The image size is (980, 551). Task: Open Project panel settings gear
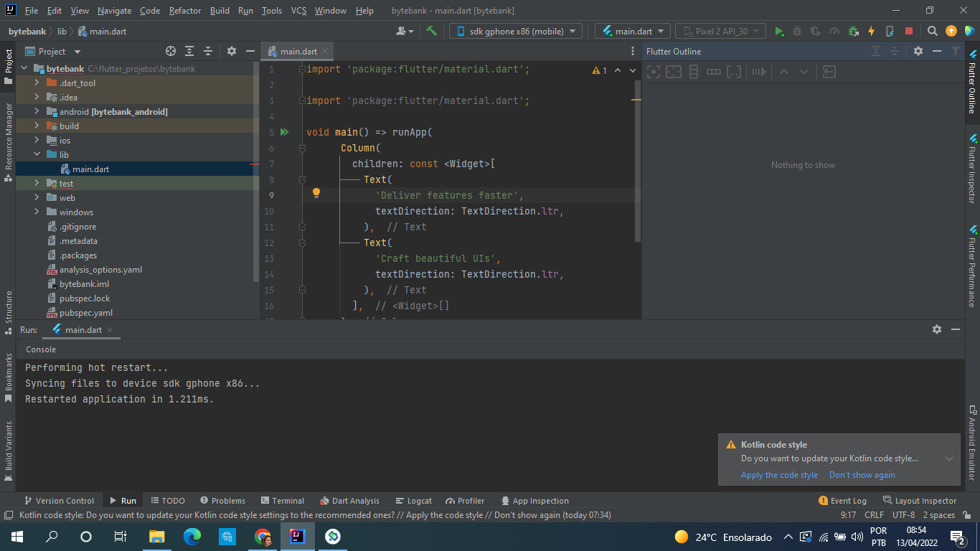231,51
